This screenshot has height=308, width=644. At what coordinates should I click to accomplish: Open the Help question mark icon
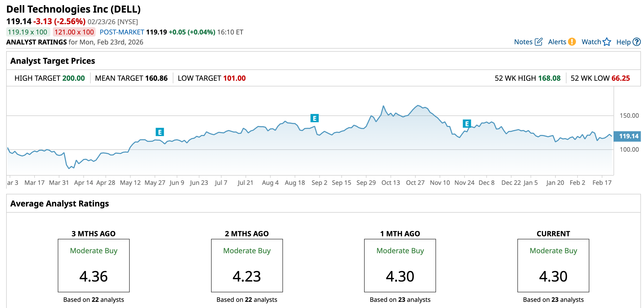click(637, 42)
